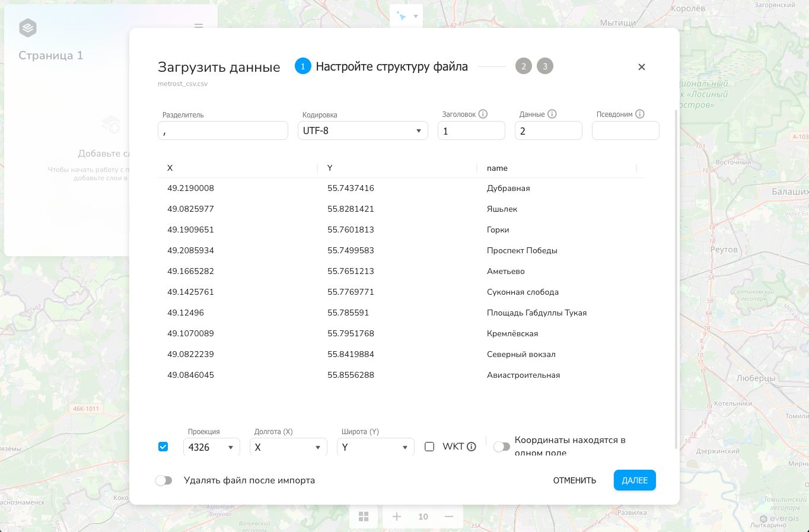Go to step 2 of wizard

(524, 66)
